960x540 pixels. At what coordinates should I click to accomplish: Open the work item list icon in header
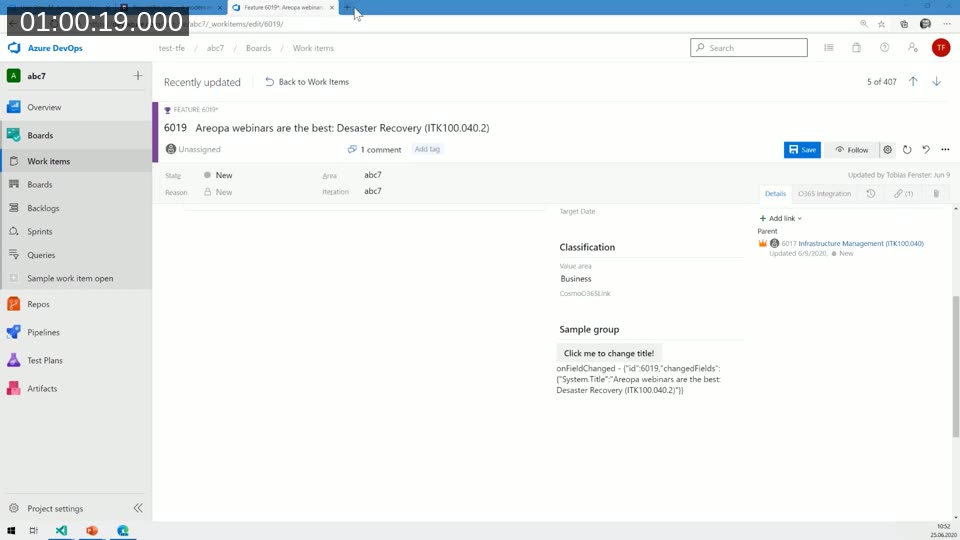[828, 48]
